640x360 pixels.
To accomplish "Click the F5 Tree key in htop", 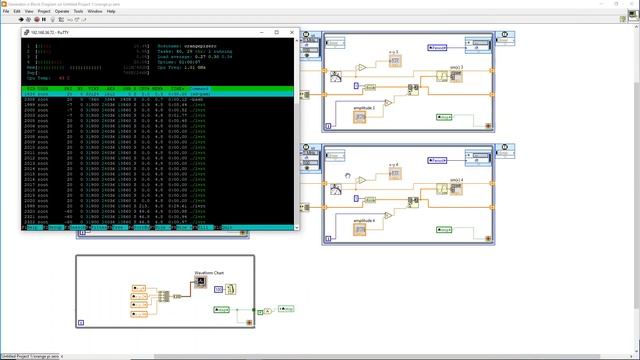I will (x=118, y=227).
